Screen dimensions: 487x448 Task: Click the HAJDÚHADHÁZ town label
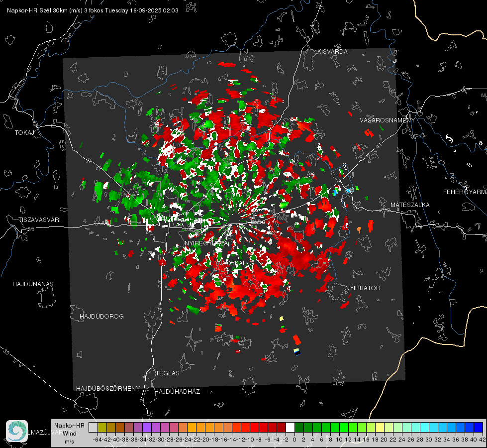tap(177, 392)
